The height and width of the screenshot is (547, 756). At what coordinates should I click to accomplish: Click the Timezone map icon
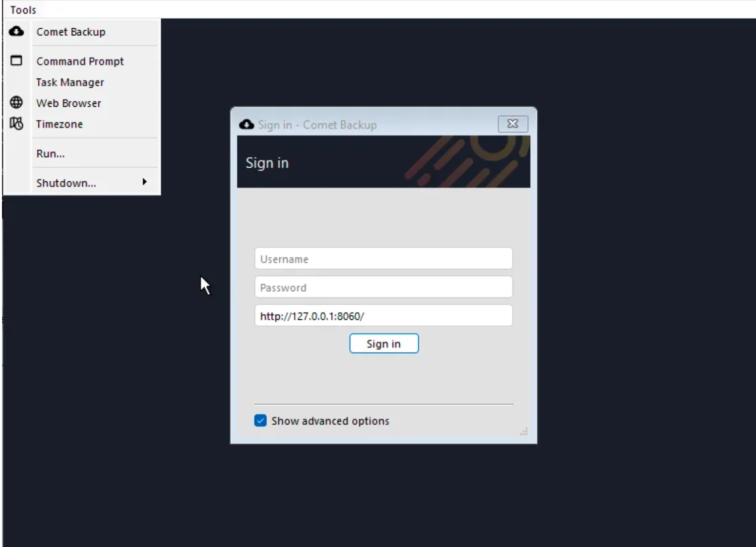(17, 124)
